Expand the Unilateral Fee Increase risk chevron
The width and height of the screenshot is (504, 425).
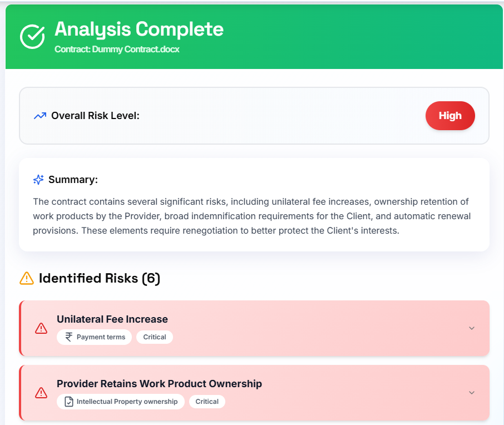point(472,328)
